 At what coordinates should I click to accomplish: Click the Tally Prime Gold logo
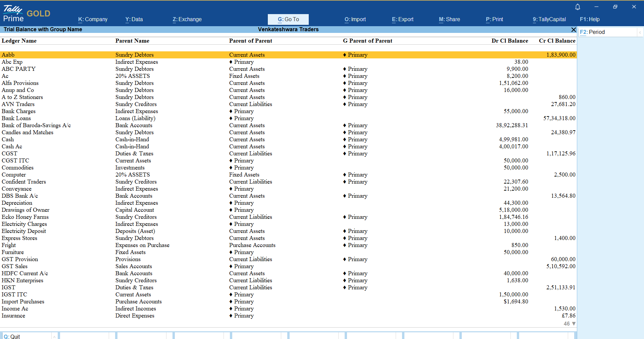coord(27,13)
